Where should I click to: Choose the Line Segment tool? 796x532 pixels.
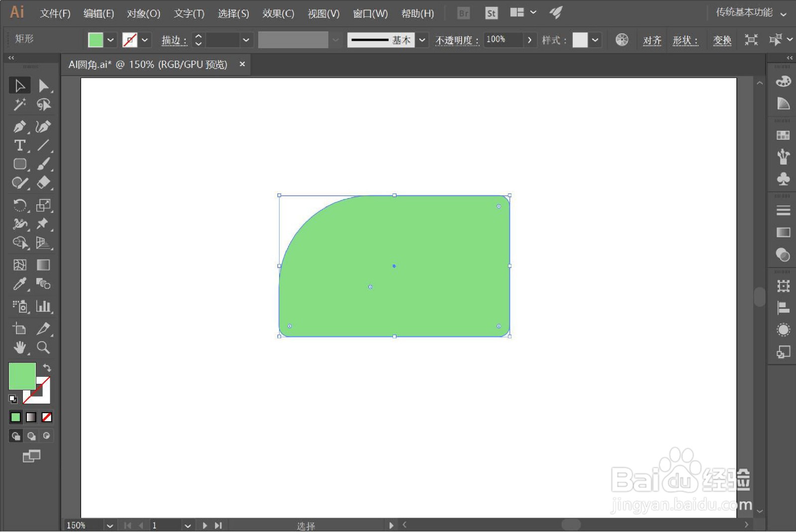(x=44, y=145)
